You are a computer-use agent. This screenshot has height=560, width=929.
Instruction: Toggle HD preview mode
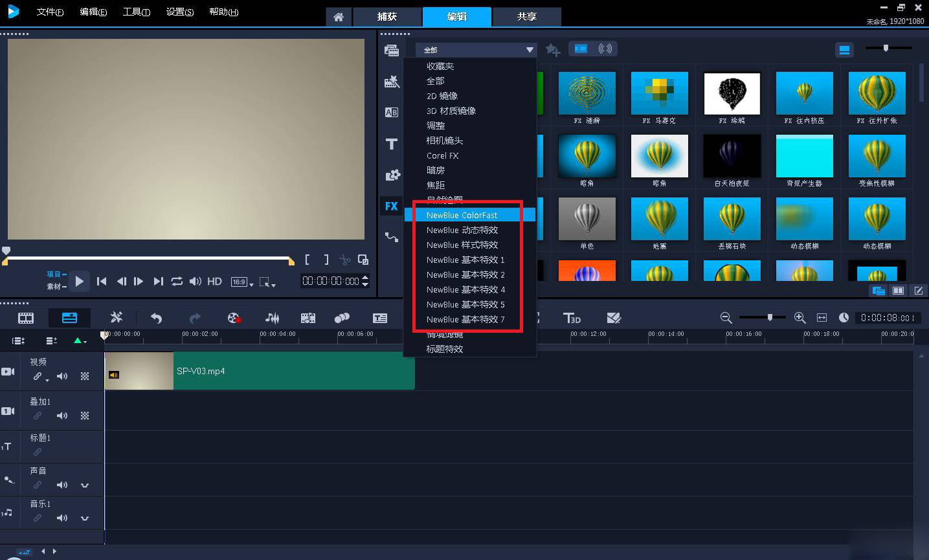pyautogui.click(x=215, y=281)
